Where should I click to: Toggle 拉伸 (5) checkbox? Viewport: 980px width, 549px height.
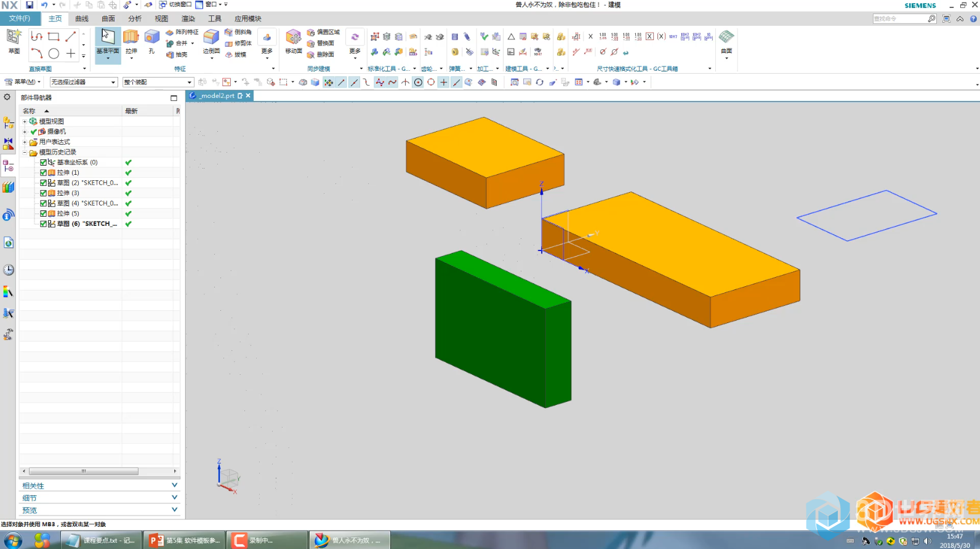click(x=43, y=214)
